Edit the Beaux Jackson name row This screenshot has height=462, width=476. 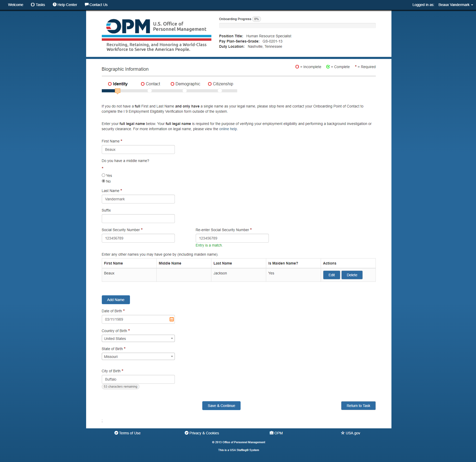(331, 275)
